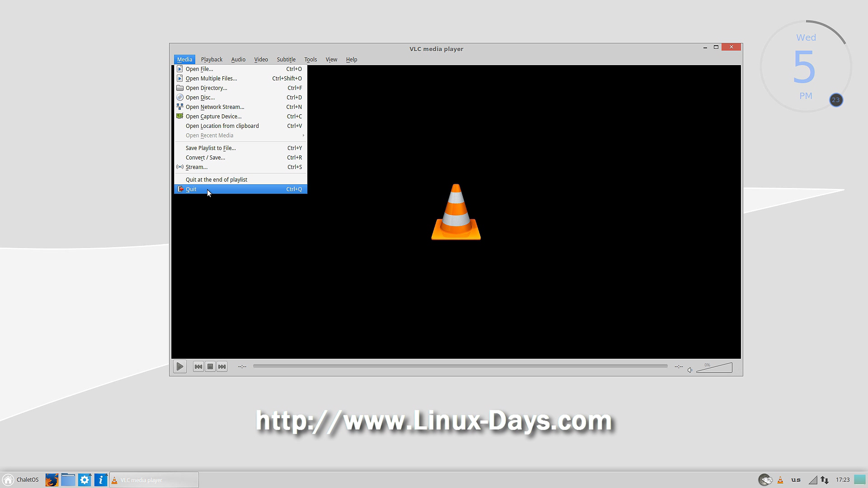868x488 pixels.
Task: Open the Playback menu
Action: pos(212,60)
